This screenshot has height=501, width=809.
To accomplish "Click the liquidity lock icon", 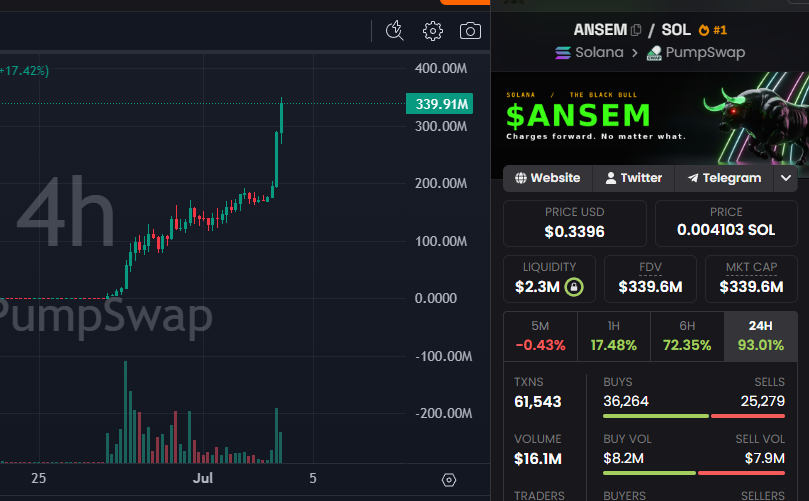I will point(574,287).
